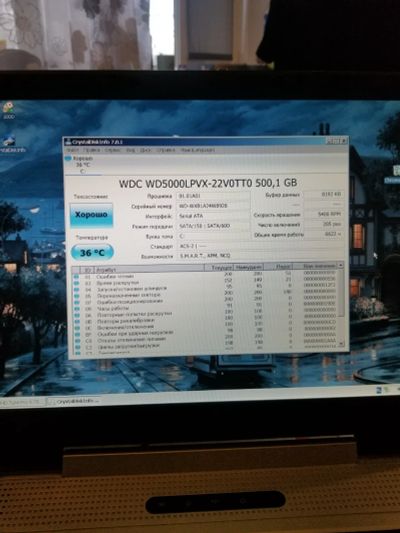Screen dimensions: 400x533
Task: Click the scroll up arrow of attribute list
Action: click(x=341, y=265)
